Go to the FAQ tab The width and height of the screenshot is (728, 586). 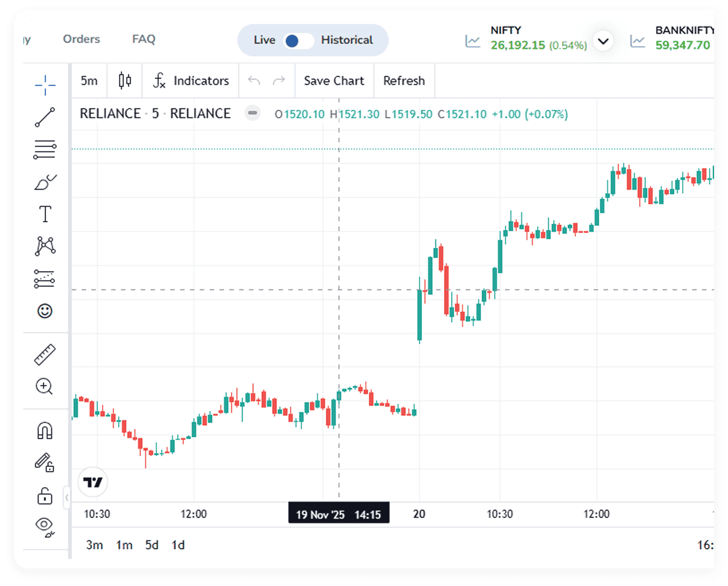pyautogui.click(x=144, y=39)
